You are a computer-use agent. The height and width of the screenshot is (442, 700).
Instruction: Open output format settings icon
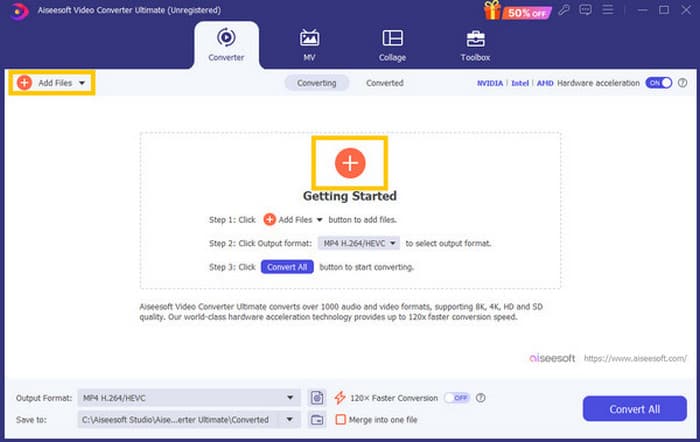pyautogui.click(x=317, y=397)
